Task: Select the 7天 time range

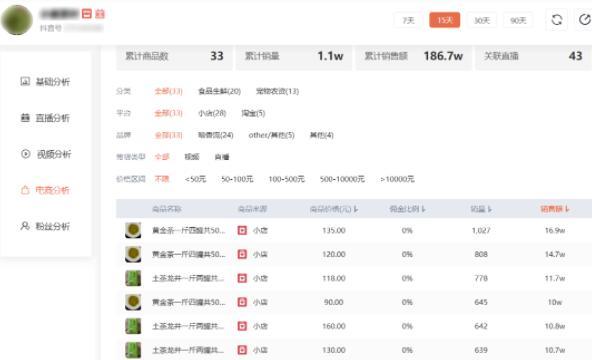Action: (408, 20)
